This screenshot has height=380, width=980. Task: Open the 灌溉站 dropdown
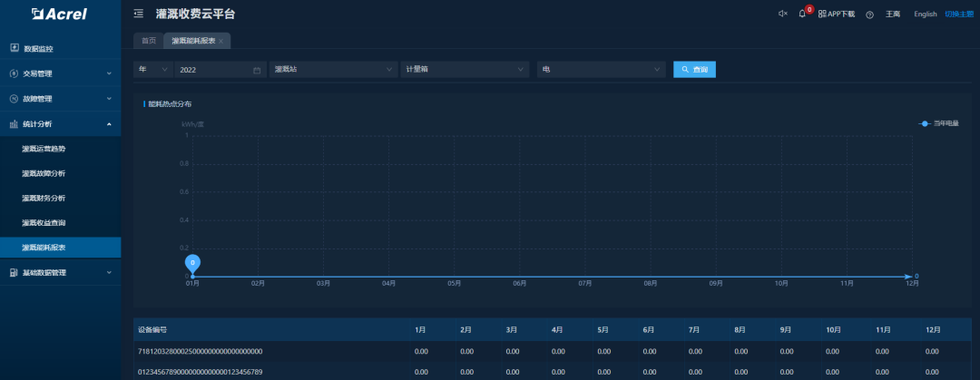(x=334, y=69)
